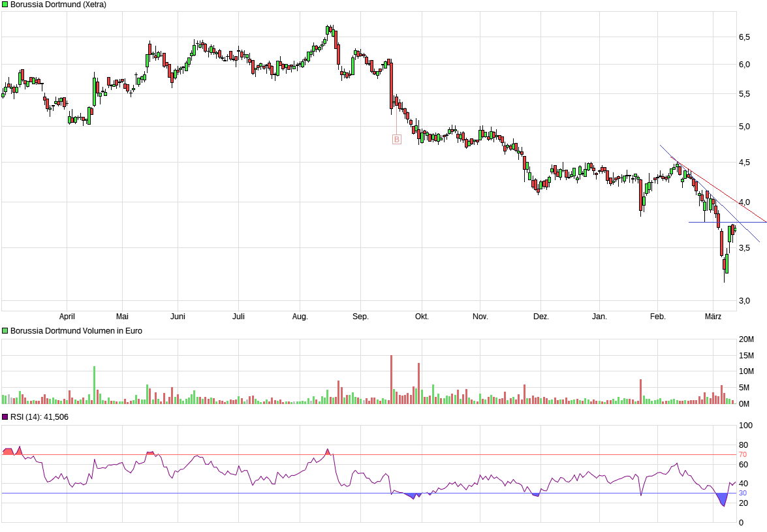Viewport: 767px width, 532px height.
Task: Select the März label on time axis
Action: point(713,317)
